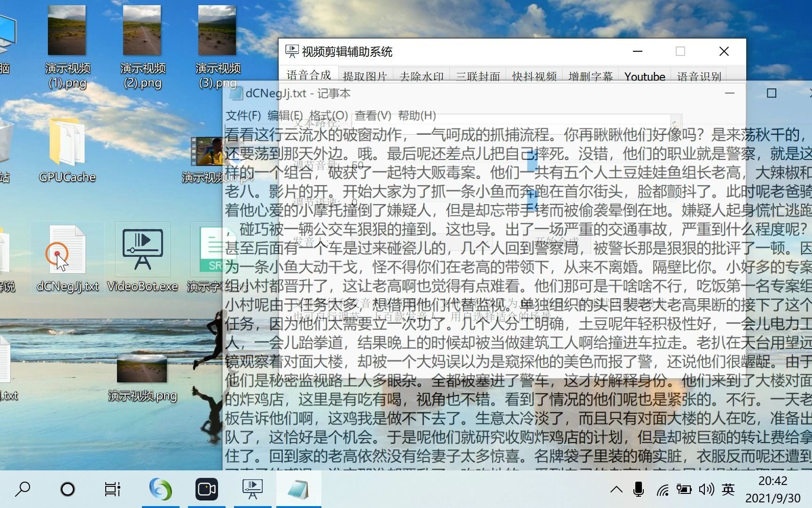Open Notepad's 帮助(H) menu

pos(417,115)
